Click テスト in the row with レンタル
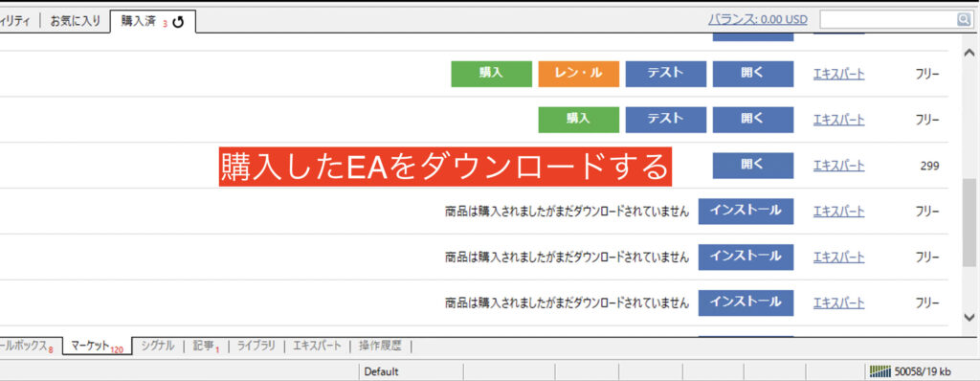 click(666, 73)
